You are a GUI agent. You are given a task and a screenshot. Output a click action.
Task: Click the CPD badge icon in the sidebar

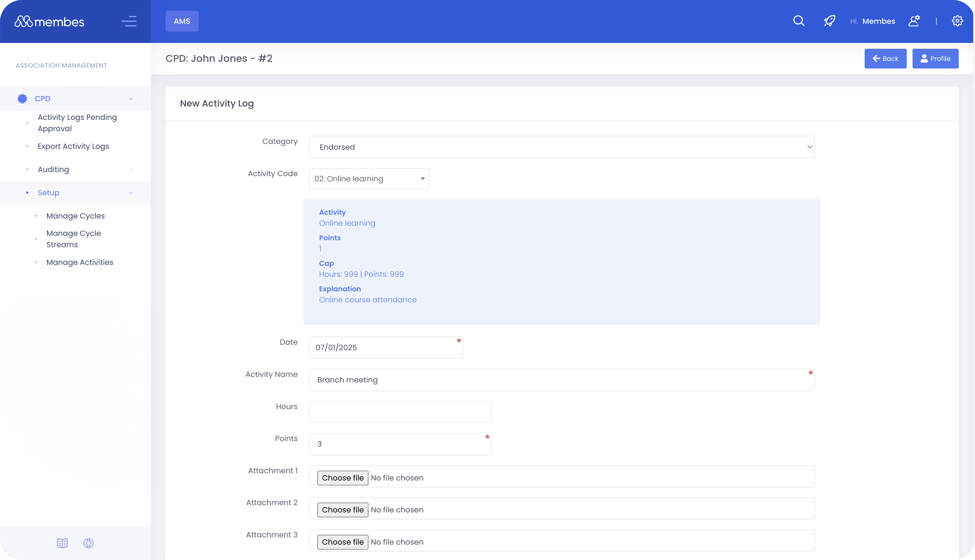[x=22, y=98]
